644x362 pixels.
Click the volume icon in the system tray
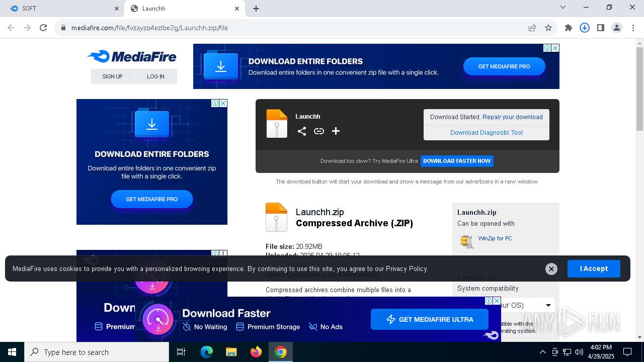point(579,352)
